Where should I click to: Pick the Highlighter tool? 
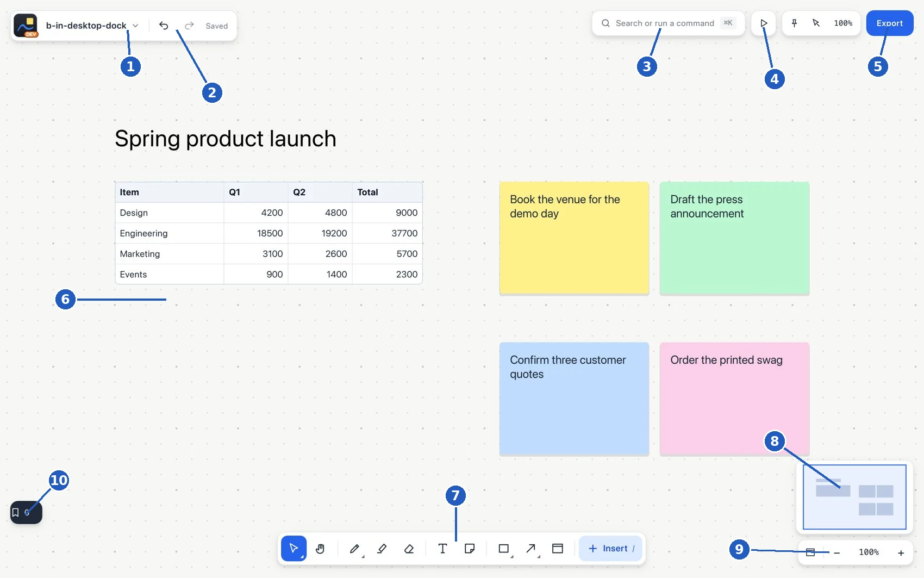pos(382,548)
